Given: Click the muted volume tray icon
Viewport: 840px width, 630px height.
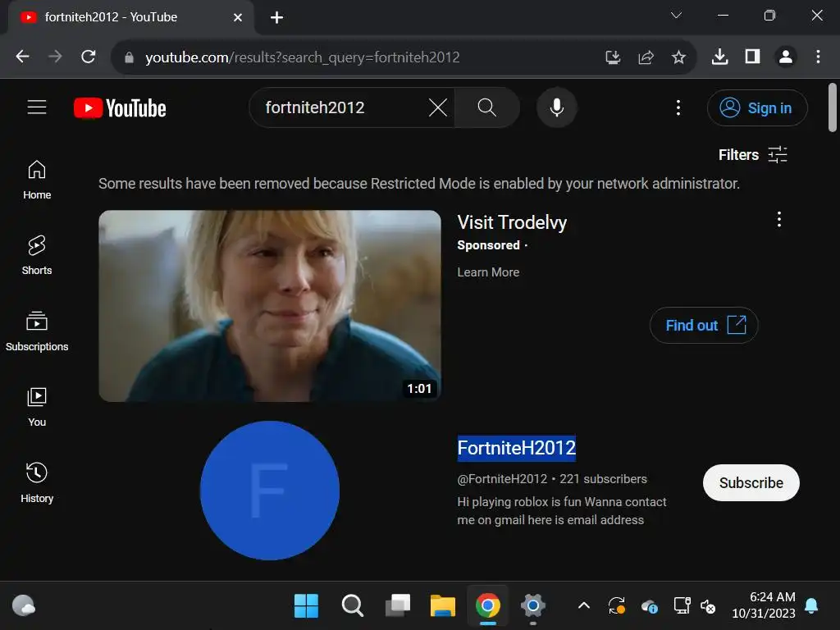Looking at the screenshot, I should click(708, 606).
